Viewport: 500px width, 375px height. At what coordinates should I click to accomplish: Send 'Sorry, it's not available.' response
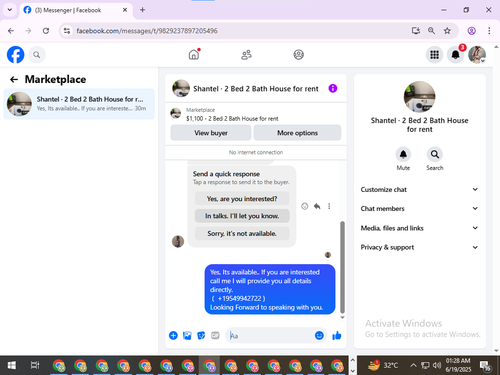pos(242,233)
